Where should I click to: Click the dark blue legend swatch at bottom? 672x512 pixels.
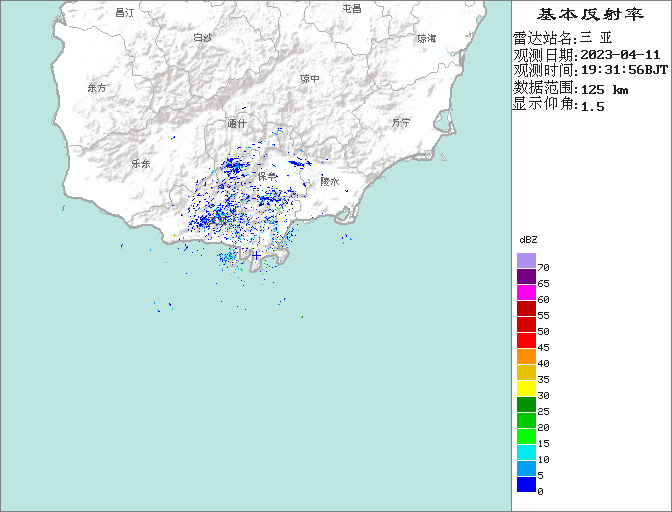point(526,485)
